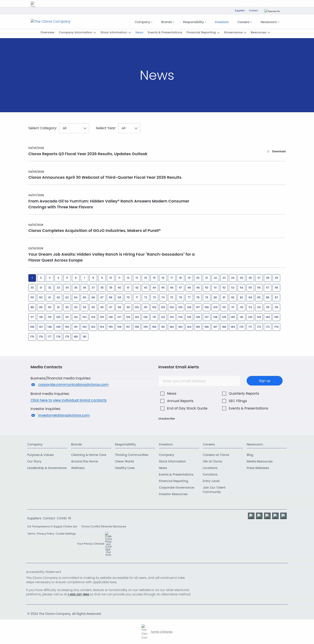Image resolution: width=314 pixels, height=644 pixels.
Task: Expand the Financial Reporting submenu
Action: [x=203, y=32]
